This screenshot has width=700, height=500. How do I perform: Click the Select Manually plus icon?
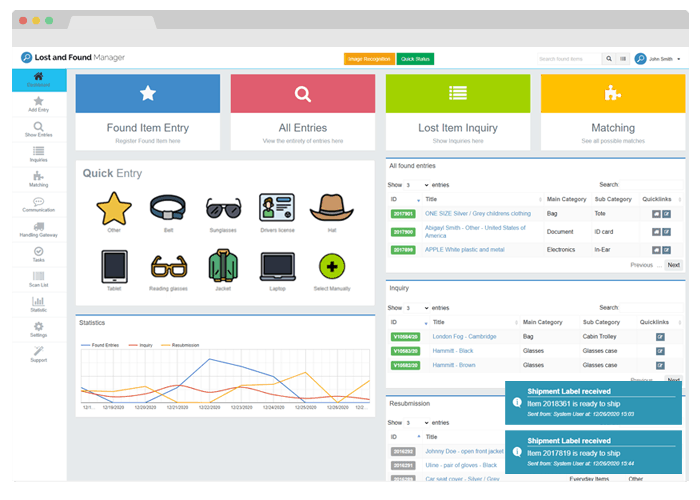[x=333, y=266]
